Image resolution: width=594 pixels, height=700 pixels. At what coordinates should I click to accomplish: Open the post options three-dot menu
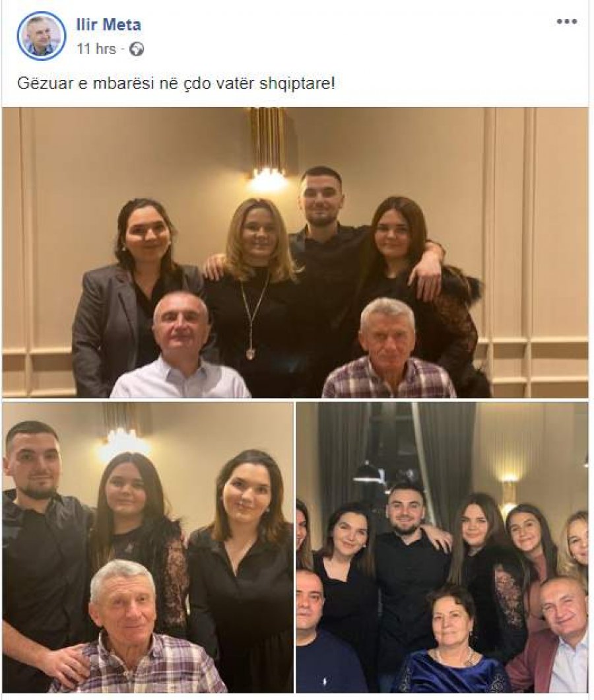pos(566,21)
